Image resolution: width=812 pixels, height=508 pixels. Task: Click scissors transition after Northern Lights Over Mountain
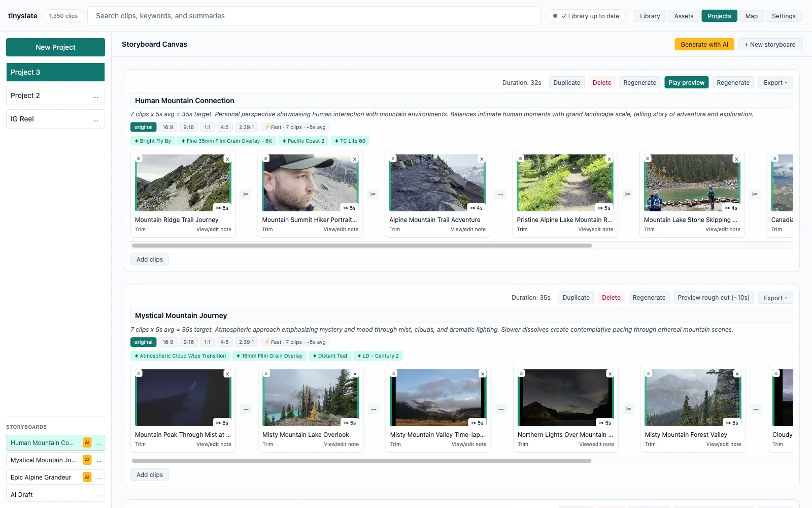coord(628,409)
